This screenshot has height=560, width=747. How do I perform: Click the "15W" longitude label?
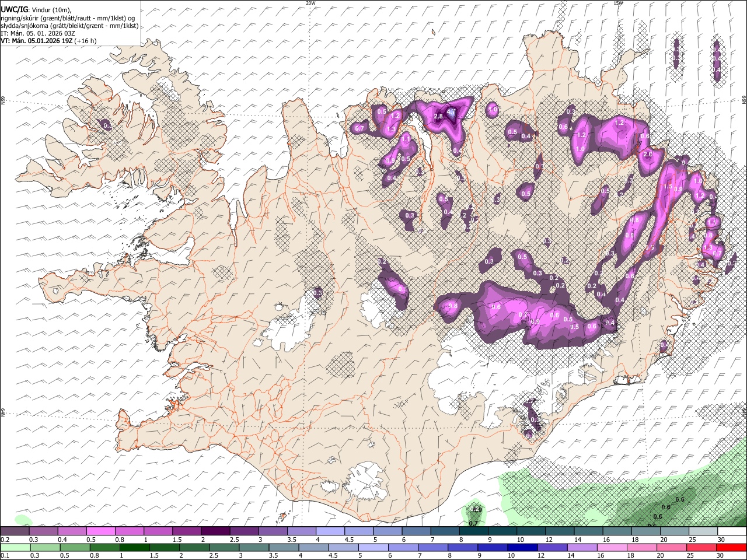618,3
